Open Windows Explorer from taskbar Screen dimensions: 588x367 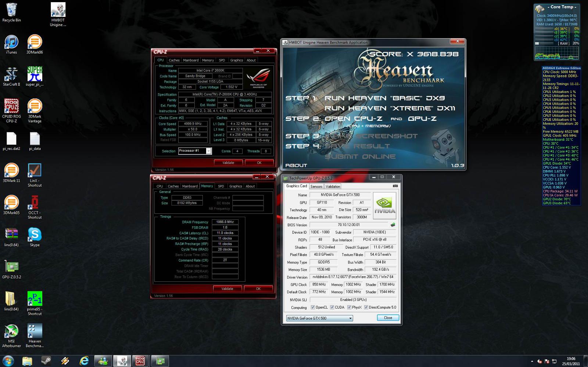pyautogui.click(x=27, y=361)
